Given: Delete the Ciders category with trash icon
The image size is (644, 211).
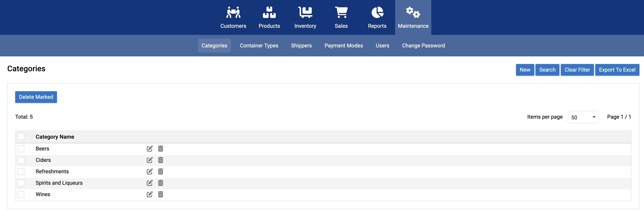Looking at the screenshot, I should (161, 160).
